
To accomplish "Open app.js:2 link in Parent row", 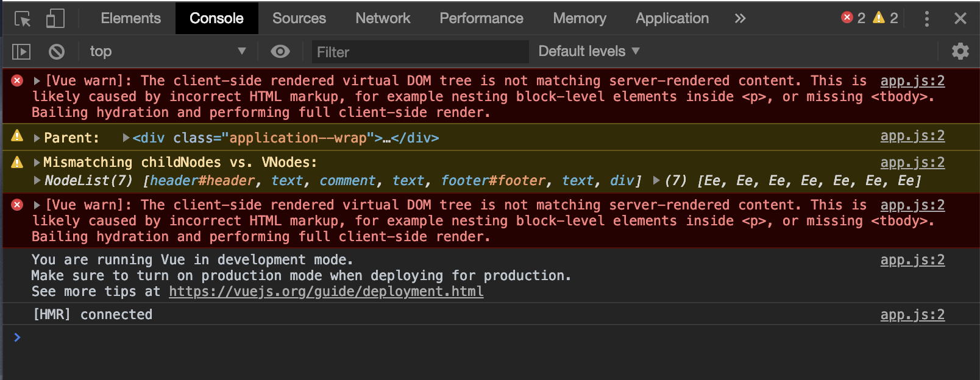I will 912,136.
